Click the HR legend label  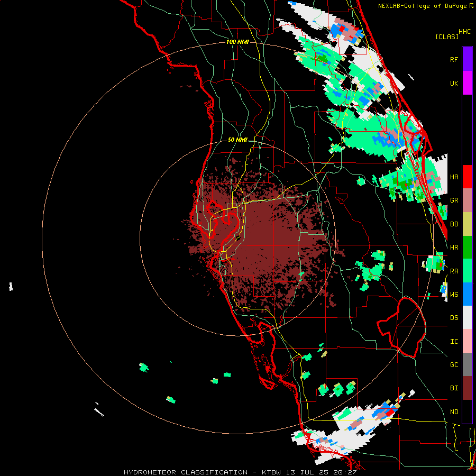click(454, 248)
